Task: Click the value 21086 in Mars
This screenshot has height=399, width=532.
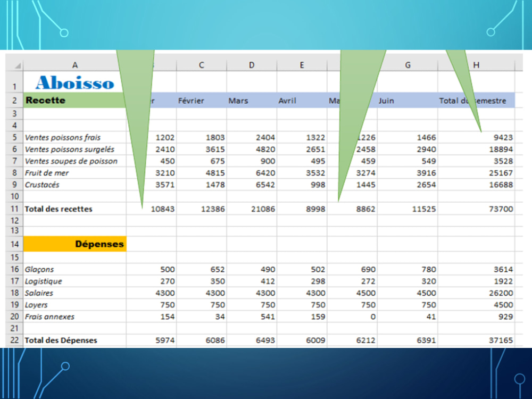Action: click(263, 209)
